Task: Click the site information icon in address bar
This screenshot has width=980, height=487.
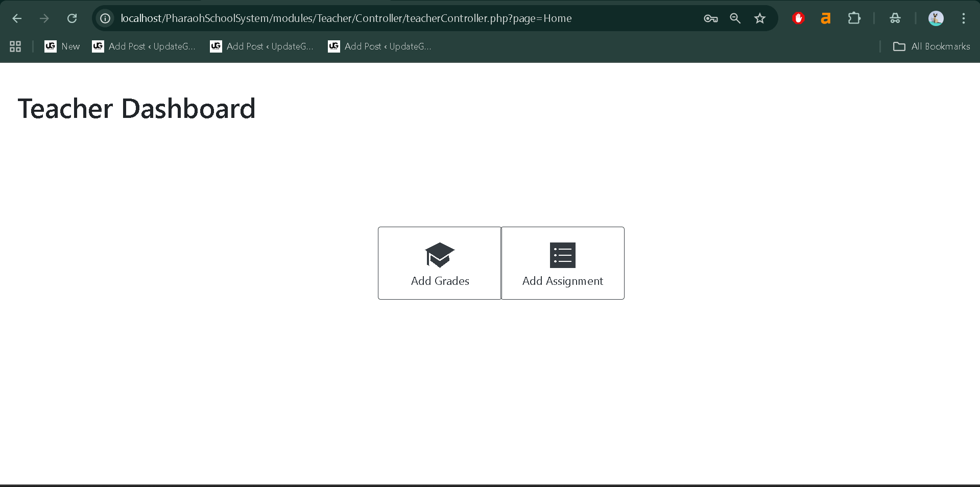Action: 105,18
